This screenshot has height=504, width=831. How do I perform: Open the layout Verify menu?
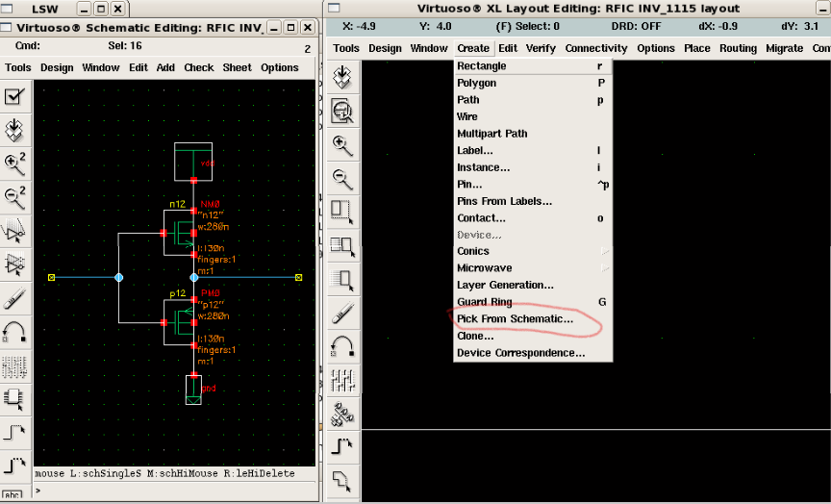click(x=541, y=48)
